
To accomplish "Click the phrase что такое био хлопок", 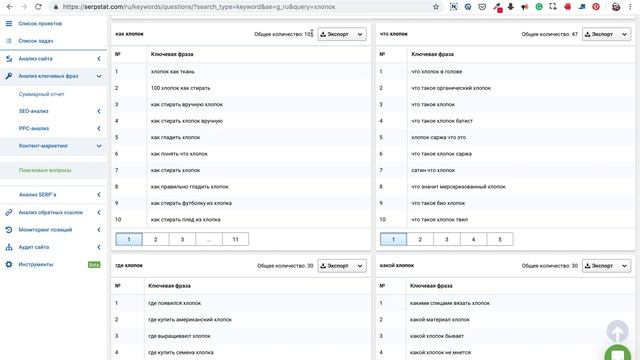I will (x=438, y=203).
